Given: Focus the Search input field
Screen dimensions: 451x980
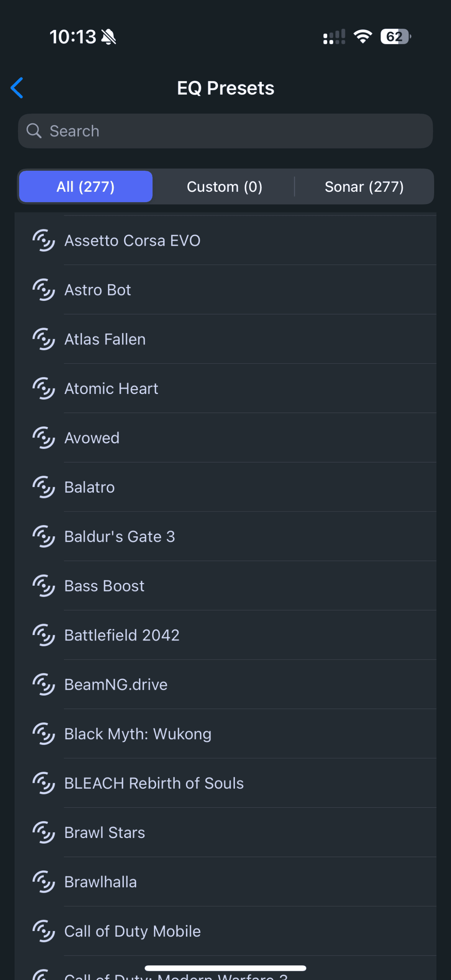Looking at the screenshot, I should (x=225, y=131).
